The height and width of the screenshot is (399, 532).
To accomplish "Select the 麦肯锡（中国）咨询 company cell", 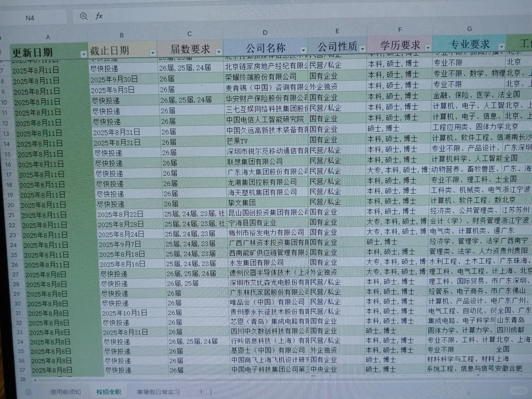I will [x=266, y=88].
